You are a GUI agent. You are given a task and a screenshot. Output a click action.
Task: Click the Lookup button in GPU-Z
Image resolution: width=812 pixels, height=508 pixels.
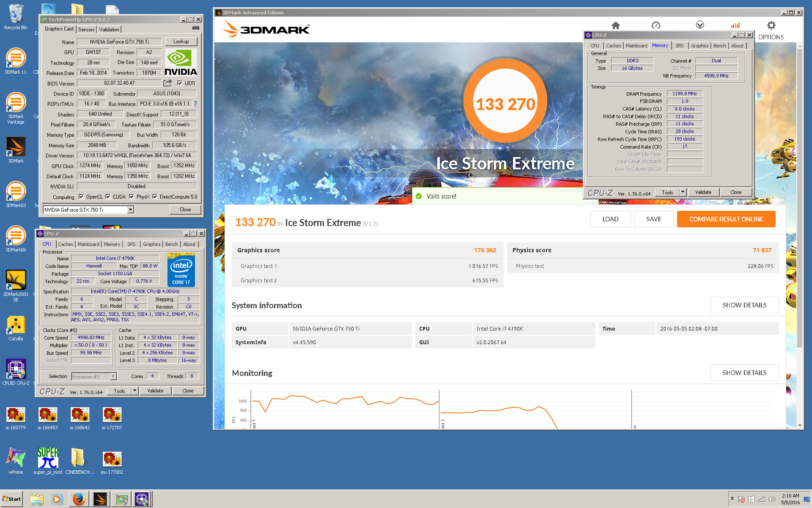[x=181, y=41]
